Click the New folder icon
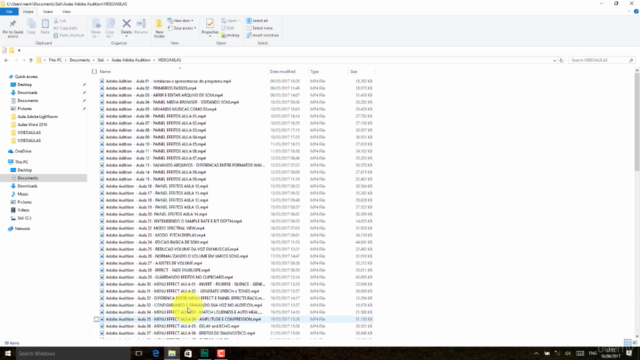640x360 pixels. click(159, 28)
